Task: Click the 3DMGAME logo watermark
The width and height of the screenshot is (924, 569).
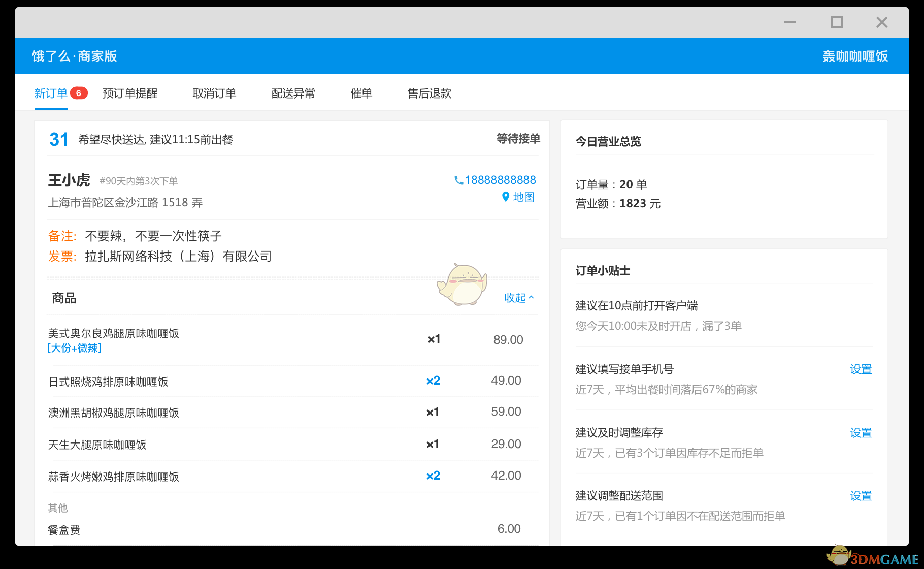Action: [871, 557]
